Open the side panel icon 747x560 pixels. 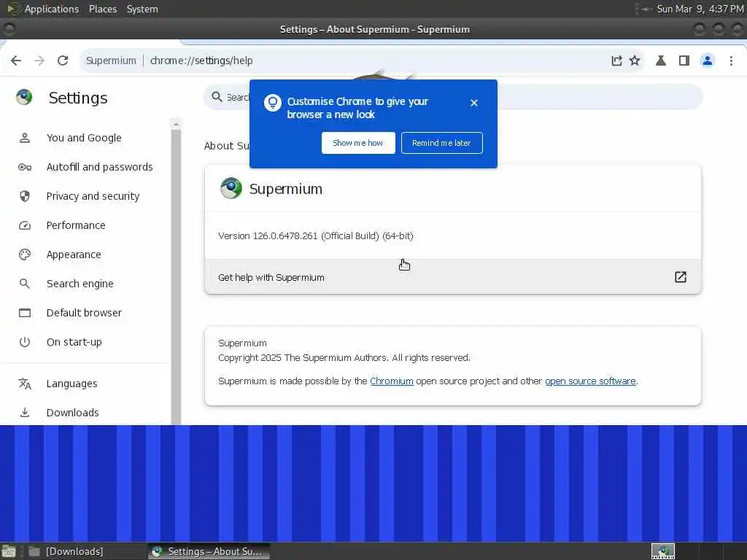click(x=684, y=61)
